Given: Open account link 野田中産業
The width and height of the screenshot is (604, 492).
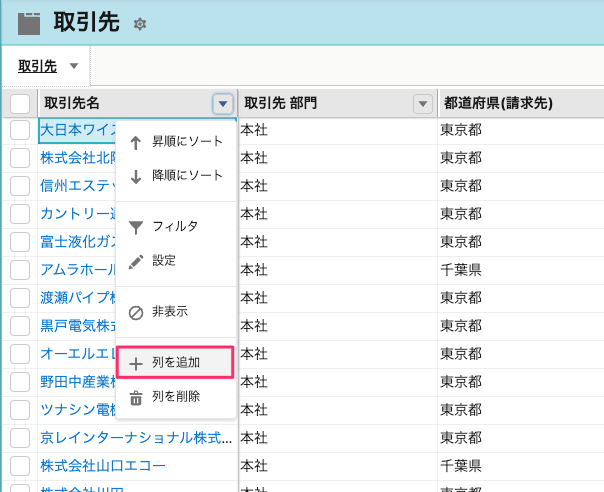Looking at the screenshot, I should click(x=78, y=382).
